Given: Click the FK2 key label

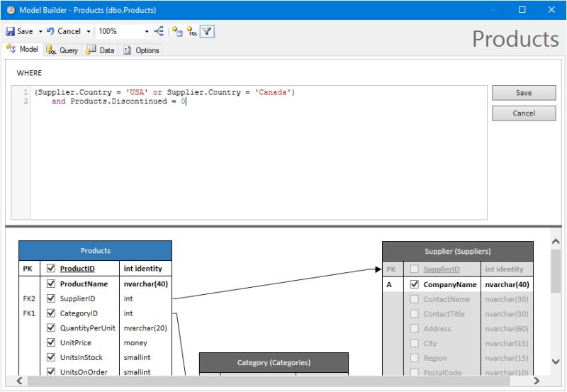Looking at the screenshot, I should (29, 298).
